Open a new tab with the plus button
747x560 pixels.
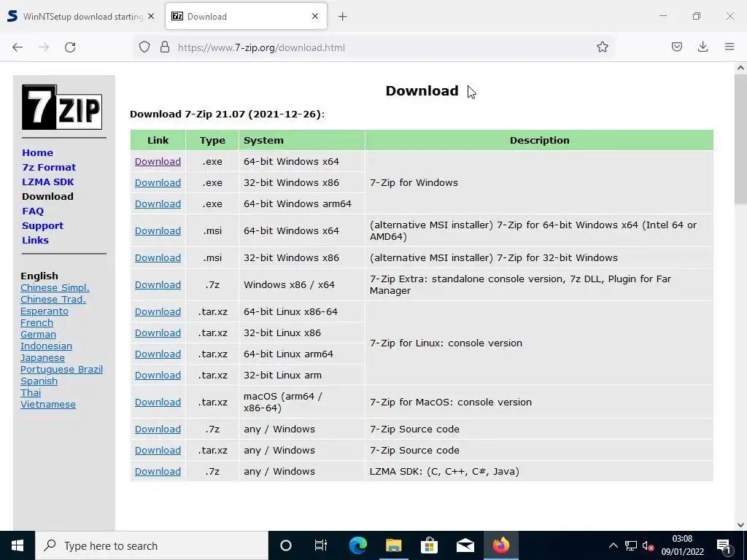tap(343, 17)
